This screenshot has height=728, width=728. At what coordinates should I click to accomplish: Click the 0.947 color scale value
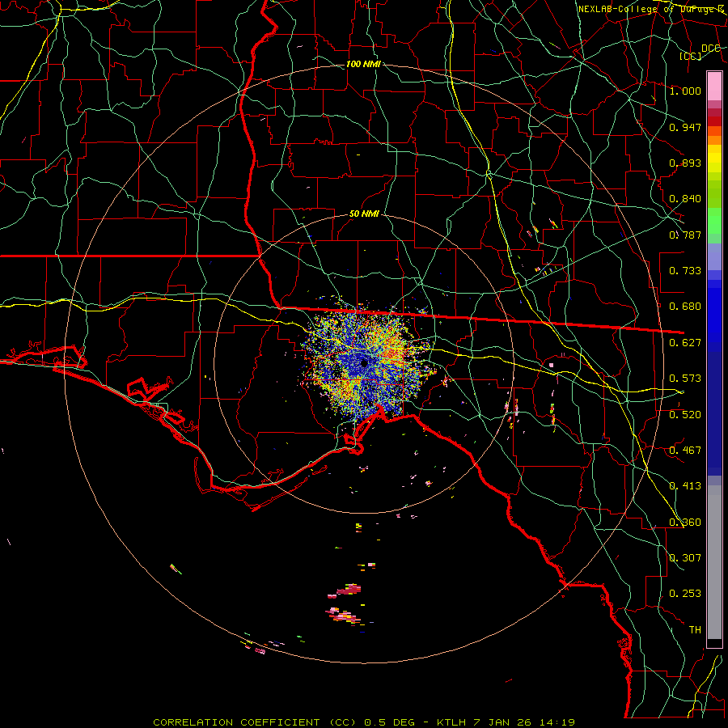(685, 127)
